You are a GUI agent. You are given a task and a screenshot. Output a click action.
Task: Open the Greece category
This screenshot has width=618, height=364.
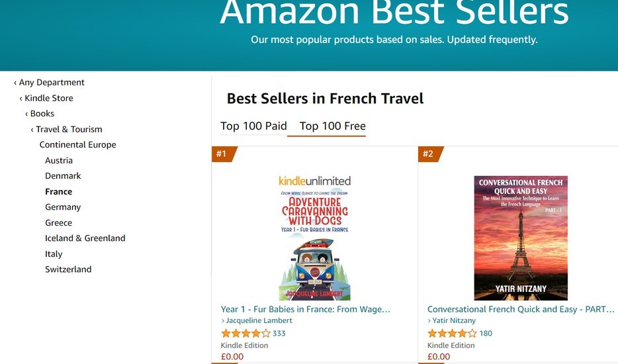click(x=58, y=223)
